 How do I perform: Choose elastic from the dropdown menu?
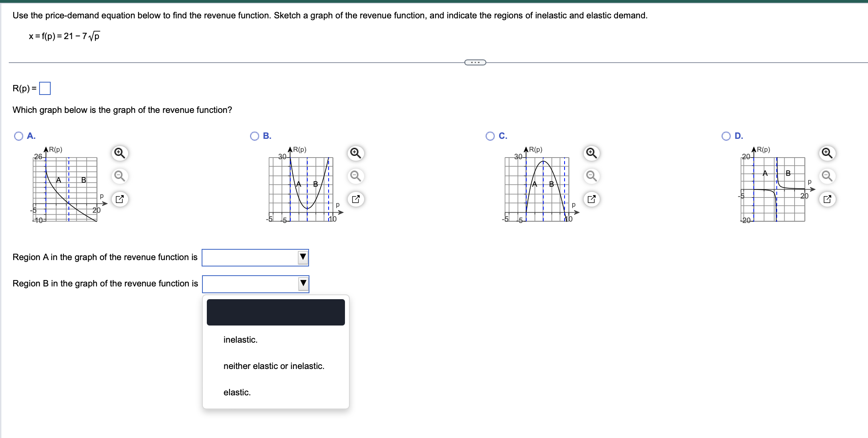[x=237, y=392]
